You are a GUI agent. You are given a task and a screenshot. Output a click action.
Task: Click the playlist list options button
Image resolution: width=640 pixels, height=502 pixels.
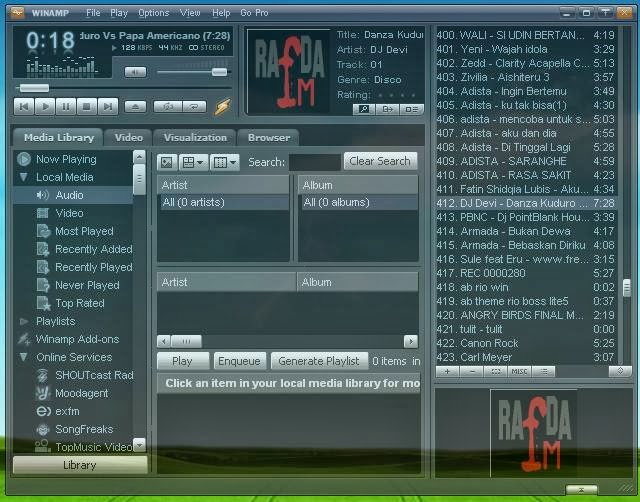(x=543, y=371)
